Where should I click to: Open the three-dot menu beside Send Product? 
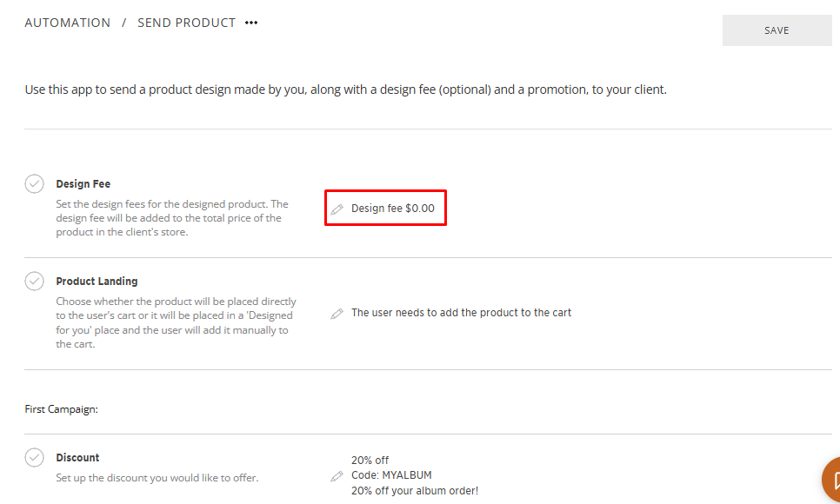(251, 23)
